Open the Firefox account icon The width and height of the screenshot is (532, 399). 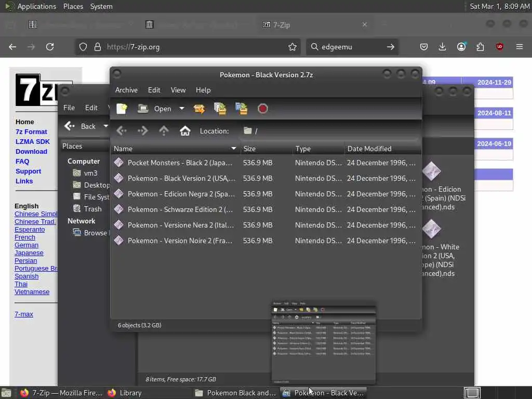(x=461, y=47)
